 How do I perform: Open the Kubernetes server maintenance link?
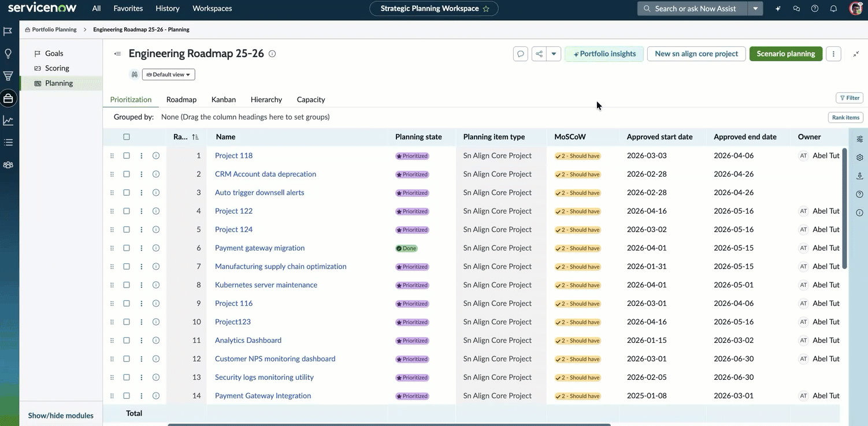point(266,285)
